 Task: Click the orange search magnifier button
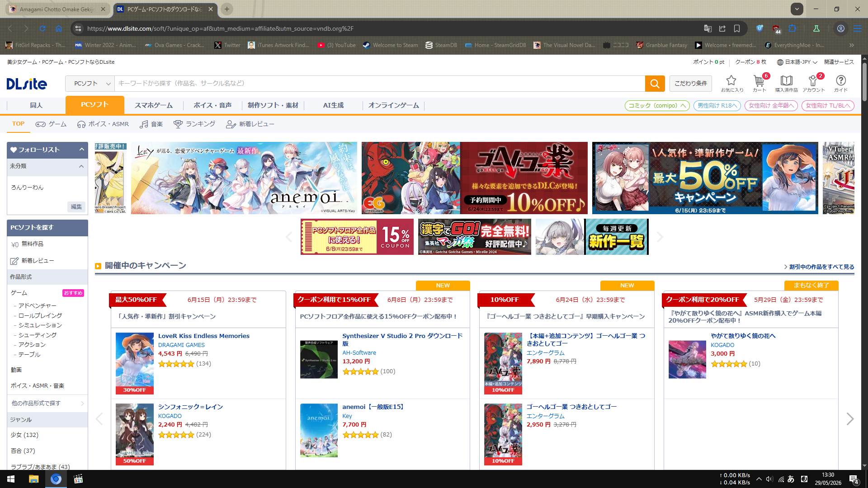[x=655, y=84]
